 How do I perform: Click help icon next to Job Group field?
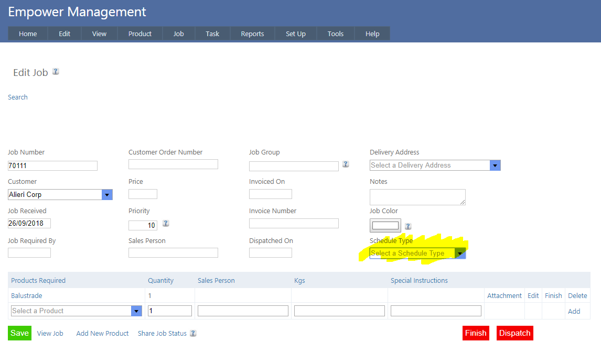(346, 164)
